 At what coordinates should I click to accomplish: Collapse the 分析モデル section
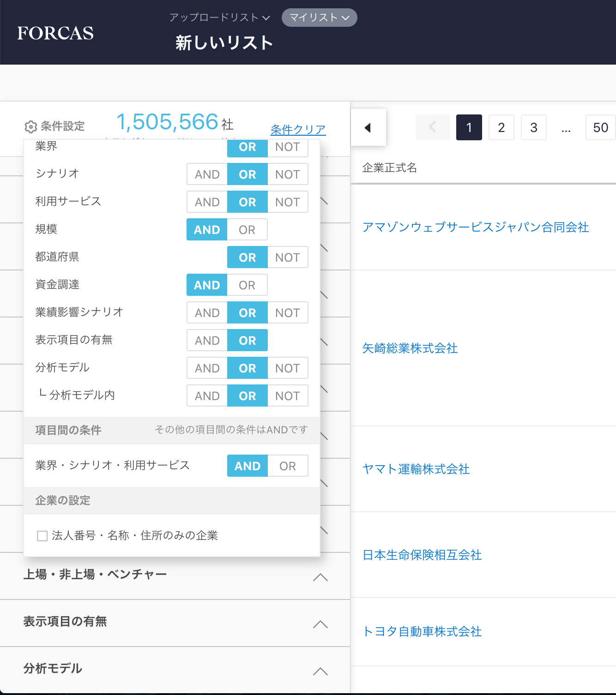[x=321, y=671]
